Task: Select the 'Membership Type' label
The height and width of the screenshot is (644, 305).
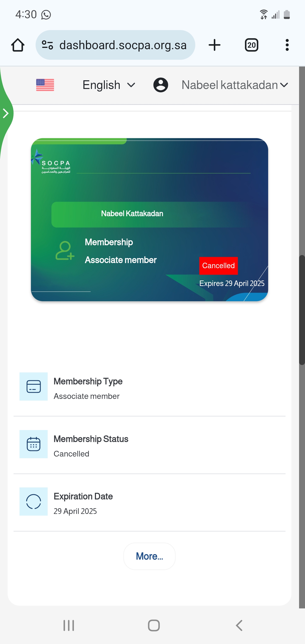Action: 88,382
